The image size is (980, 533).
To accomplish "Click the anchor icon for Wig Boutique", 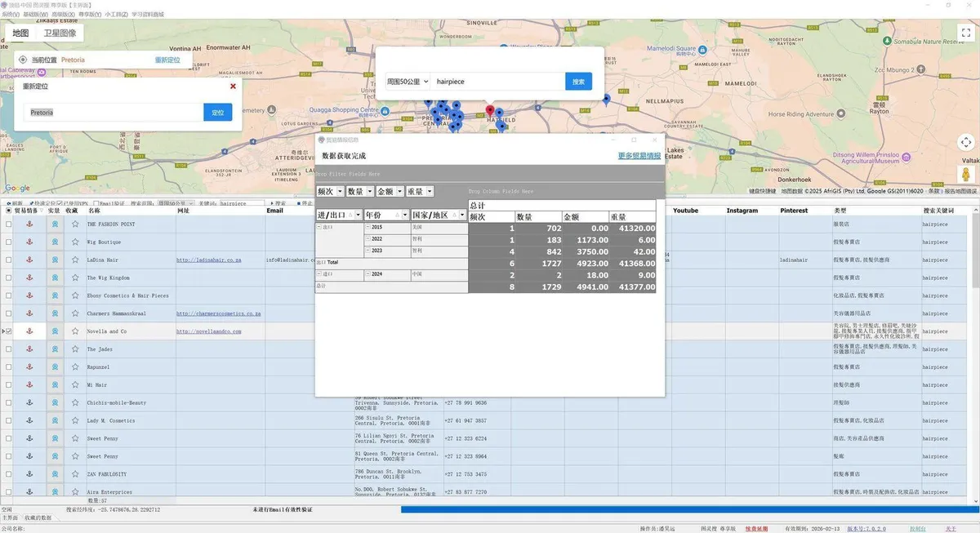I will pos(30,242).
